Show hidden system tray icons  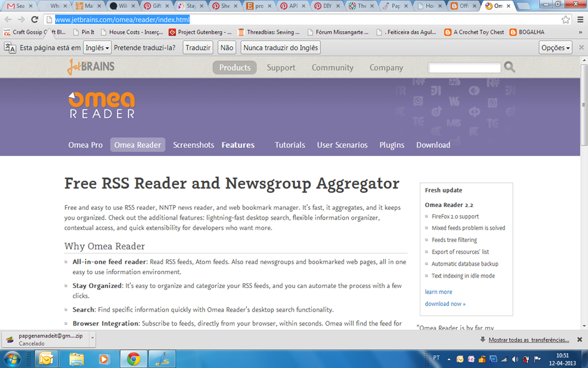(449, 359)
